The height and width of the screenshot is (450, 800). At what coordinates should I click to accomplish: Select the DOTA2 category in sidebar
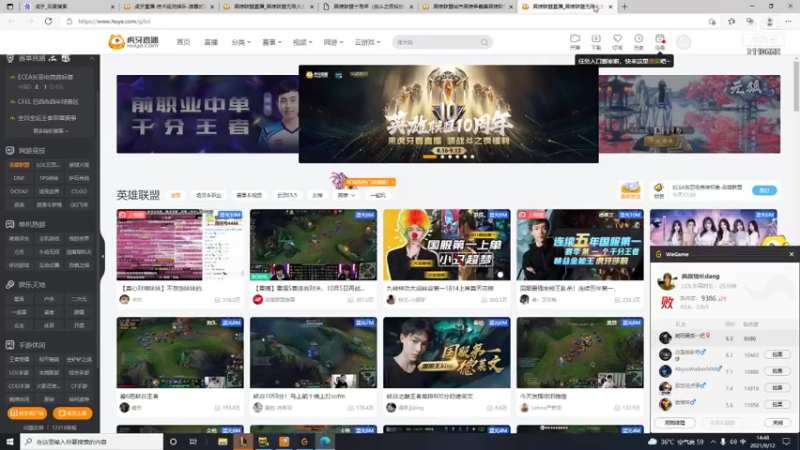tap(19, 191)
